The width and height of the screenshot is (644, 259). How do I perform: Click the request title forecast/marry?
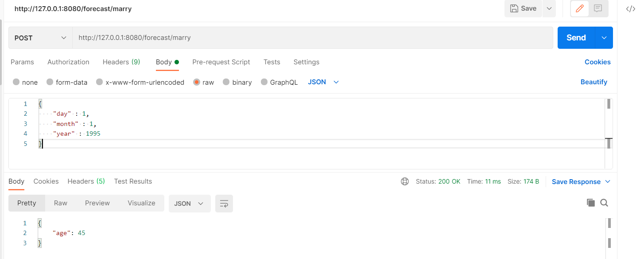(x=73, y=9)
